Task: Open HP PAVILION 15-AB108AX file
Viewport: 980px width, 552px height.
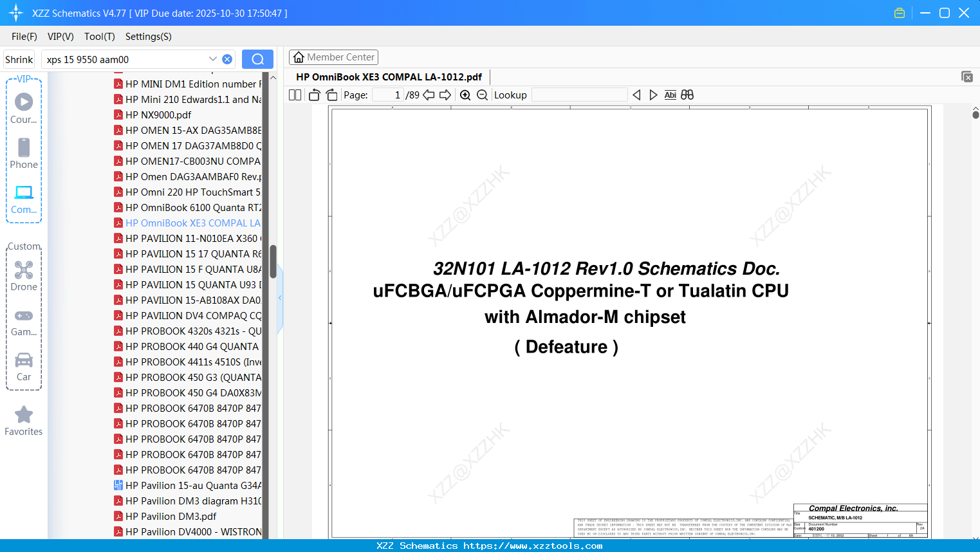Action: click(188, 300)
